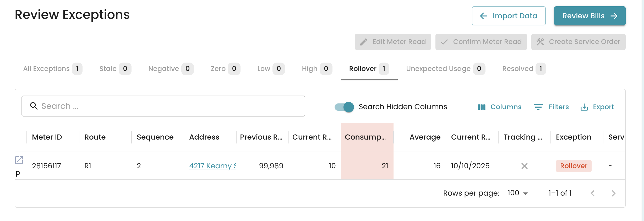Open the 4217 Kearny address link
Image resolution: width=644 pixels, height=221 pixels.
pos(212,166)
